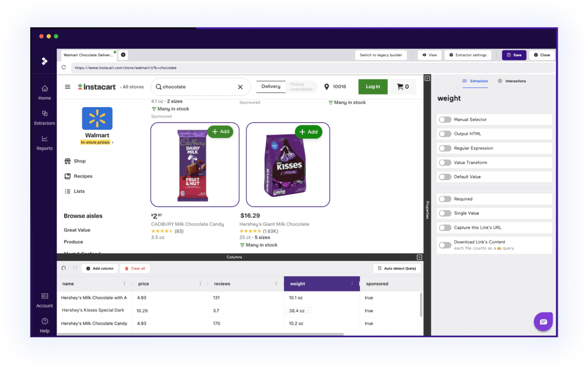This screenshot has width=588, height=370.
Task: Save the extractor
Action: coord(514,55)
